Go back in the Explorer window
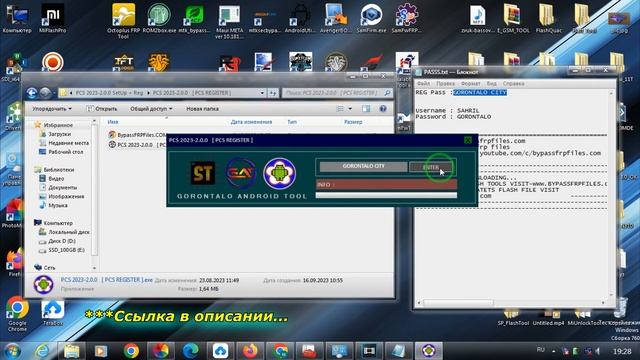The image size is (640, 360). pos(32,93)
